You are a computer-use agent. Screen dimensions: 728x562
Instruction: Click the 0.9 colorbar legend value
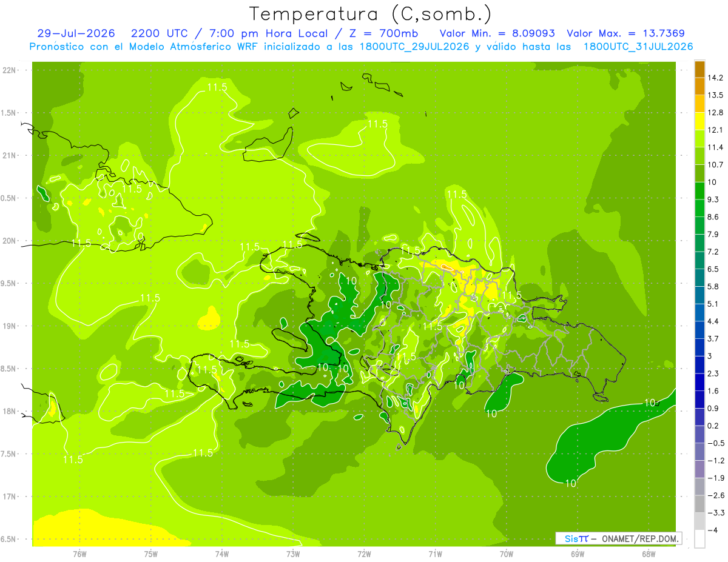pos(713,408)
